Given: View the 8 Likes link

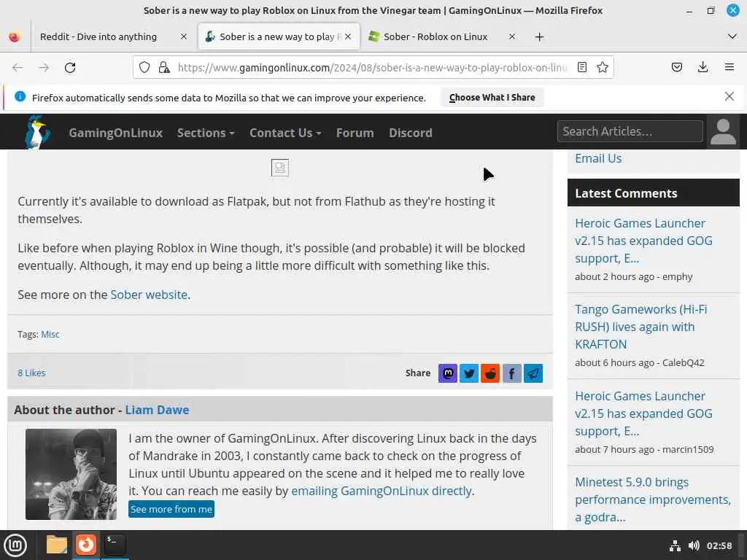Looking at the screenshot, I should tap(31, 373).
